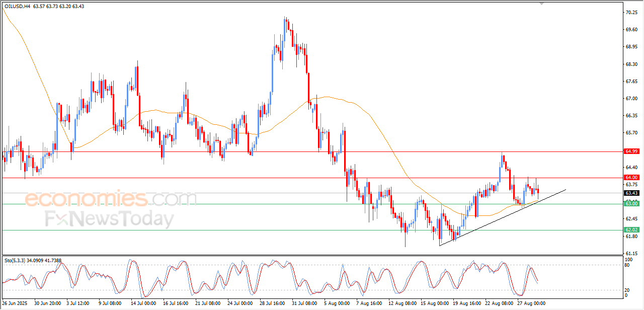Click the 66.35 price axis label
644x310 pixels.
tap(631, 116)
